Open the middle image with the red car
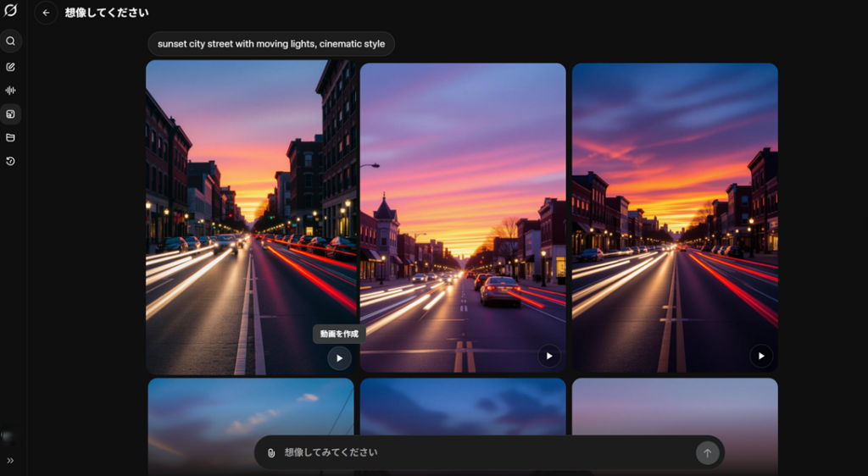This screenshot has width=868, height=476. click(x=463, y=212)
